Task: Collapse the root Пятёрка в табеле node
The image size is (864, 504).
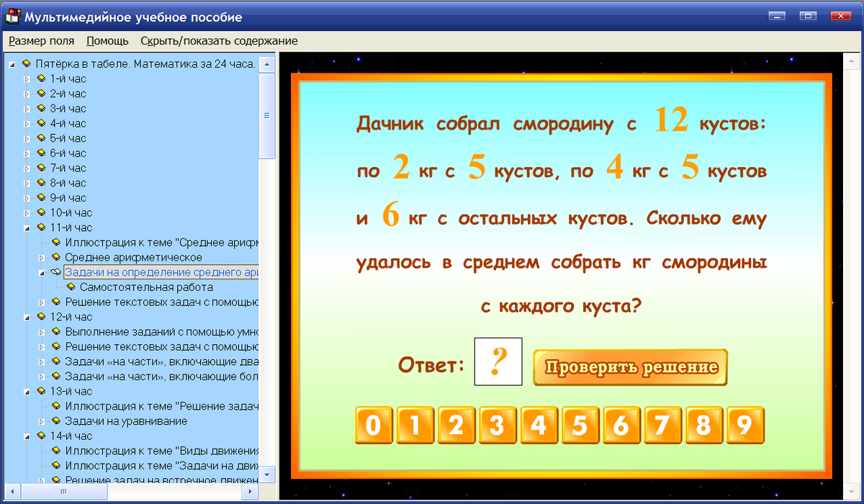Action: 12,64
